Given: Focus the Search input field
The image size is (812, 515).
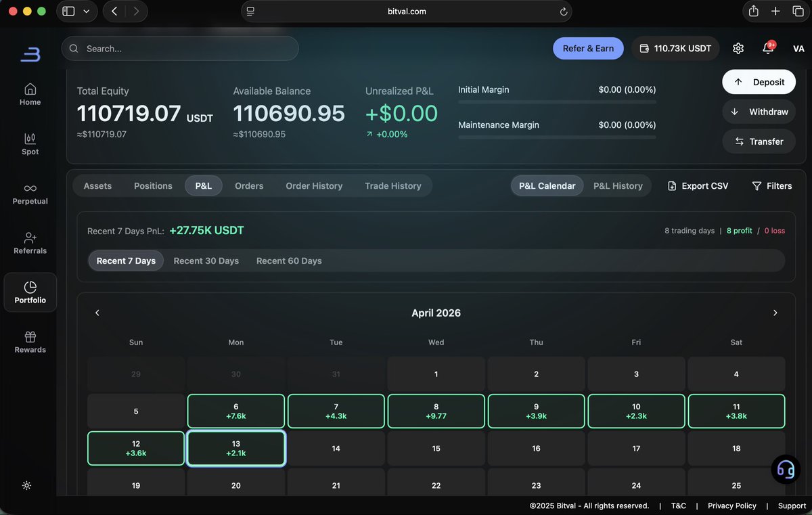Looking at the screenshot, I should [x=180, y=49].
